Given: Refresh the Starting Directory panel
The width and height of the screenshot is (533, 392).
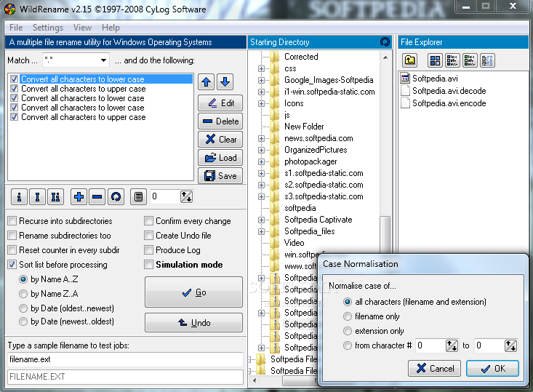Looking at the screenshot, I should click(385, 41).
